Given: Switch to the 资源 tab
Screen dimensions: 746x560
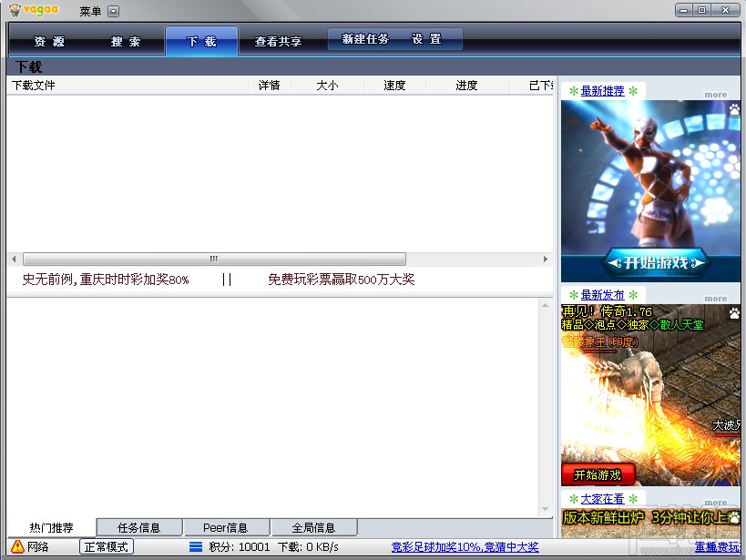Looking at the screenshot, I should [49, 41].
